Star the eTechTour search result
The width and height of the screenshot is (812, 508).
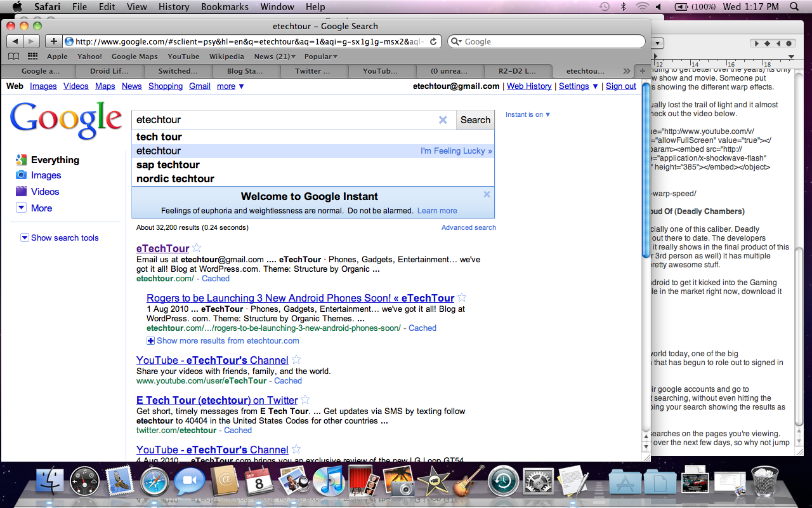(x=197, y=248)
